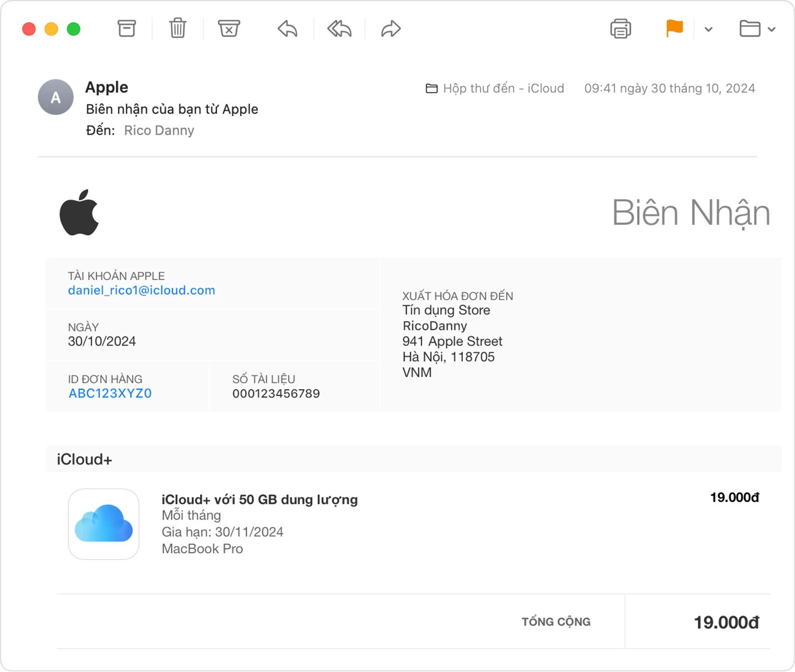
Task: Select the iCloud+ cloud icon
Action: coord(103,524)
